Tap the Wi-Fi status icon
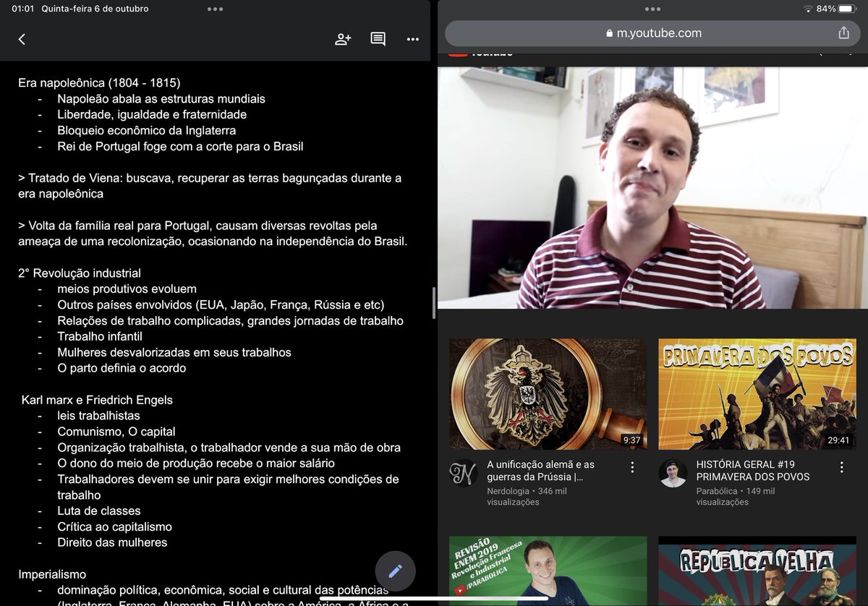The width and height of the screenshot is (868, 606). tap(807, 9)
